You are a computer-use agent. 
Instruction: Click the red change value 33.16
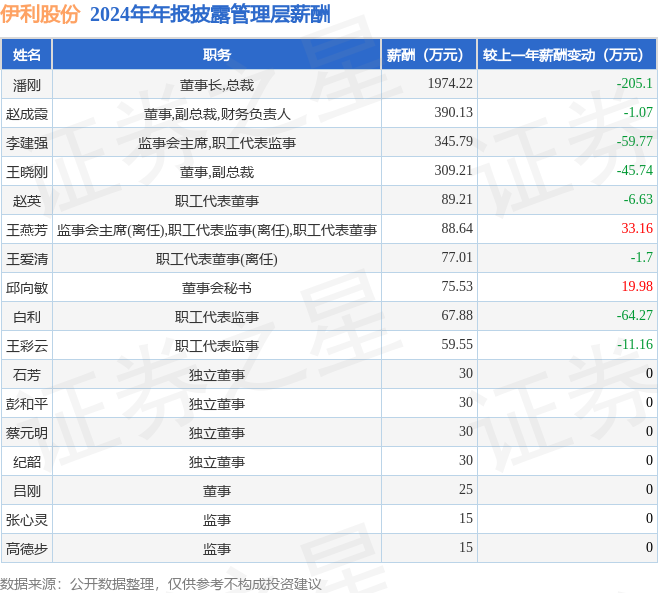coord(636,229)
